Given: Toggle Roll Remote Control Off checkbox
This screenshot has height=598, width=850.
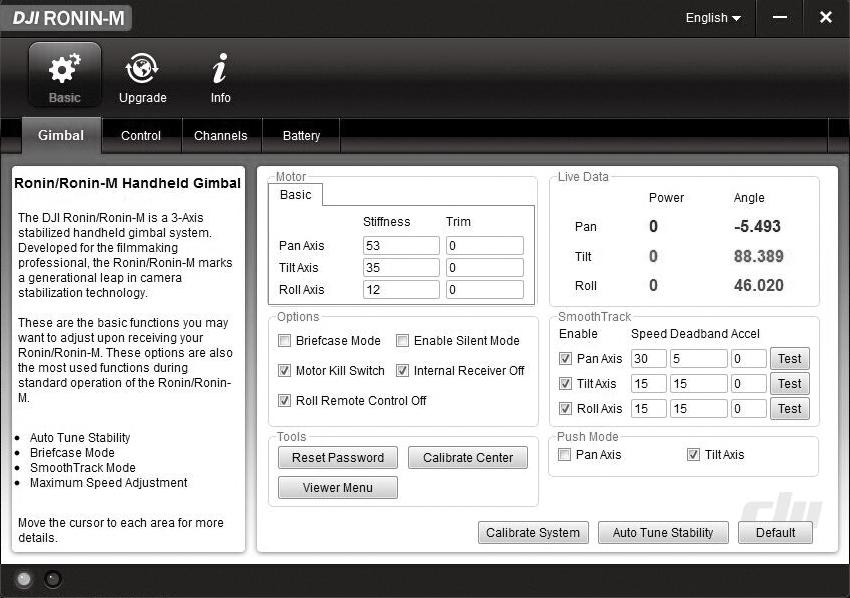Looking at the screenshot, I should (x=284, y=401).
